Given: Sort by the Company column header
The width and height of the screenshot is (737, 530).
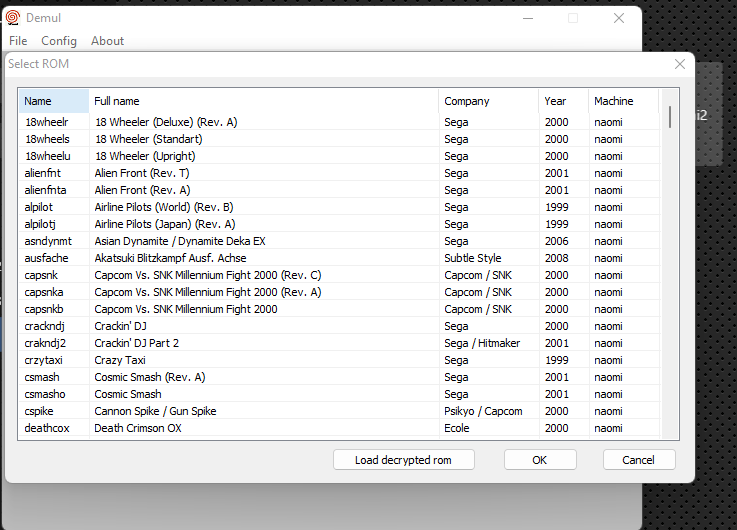Looking at the screenshot, I should tap(489, 101).
